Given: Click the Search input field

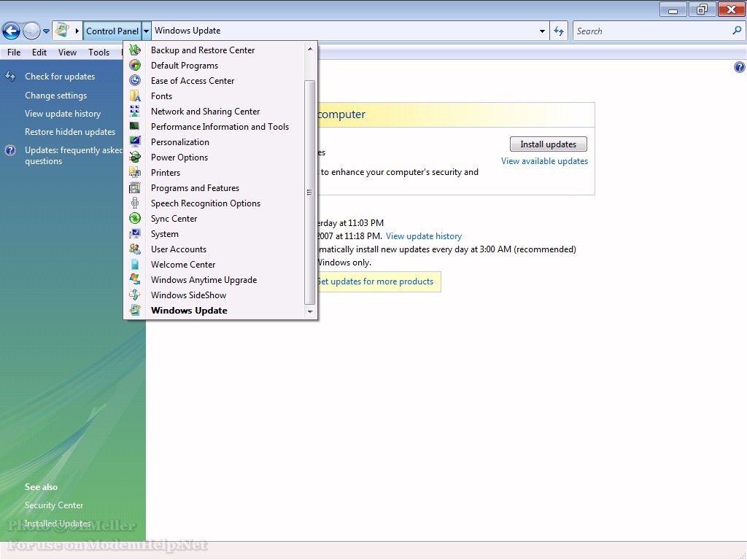Looking at the screenshot, I should pyautogui.click(x=653, y=31).
